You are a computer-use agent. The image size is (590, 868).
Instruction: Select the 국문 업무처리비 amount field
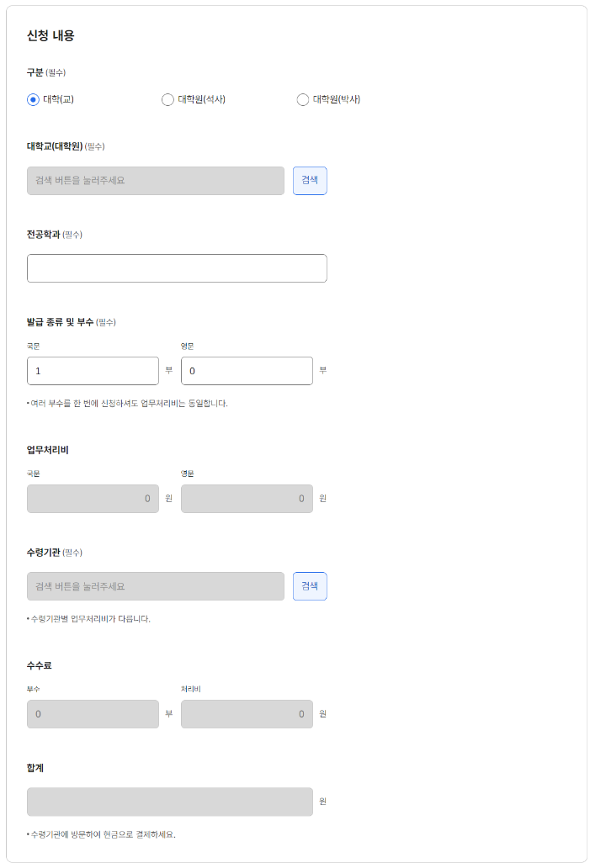click(x=93, y=499)
